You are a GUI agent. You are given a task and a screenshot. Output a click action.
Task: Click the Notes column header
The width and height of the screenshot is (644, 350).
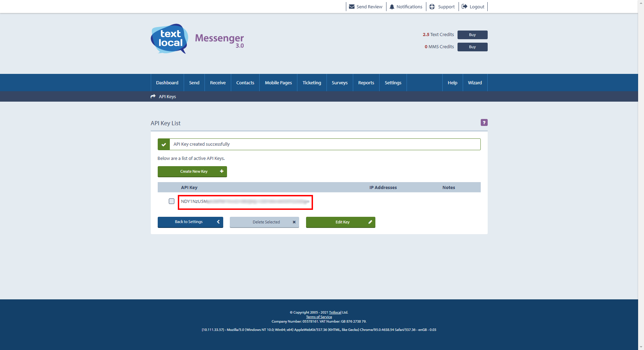pos(449,187)
